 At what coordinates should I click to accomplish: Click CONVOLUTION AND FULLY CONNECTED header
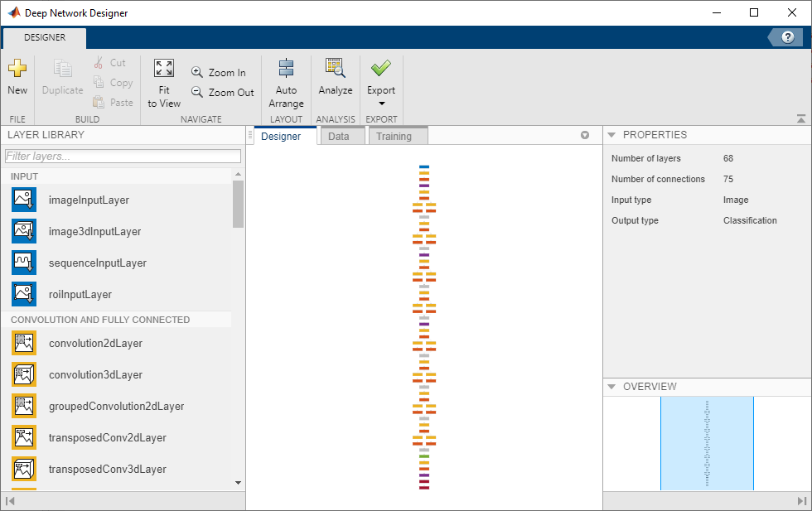click(100, 320)
